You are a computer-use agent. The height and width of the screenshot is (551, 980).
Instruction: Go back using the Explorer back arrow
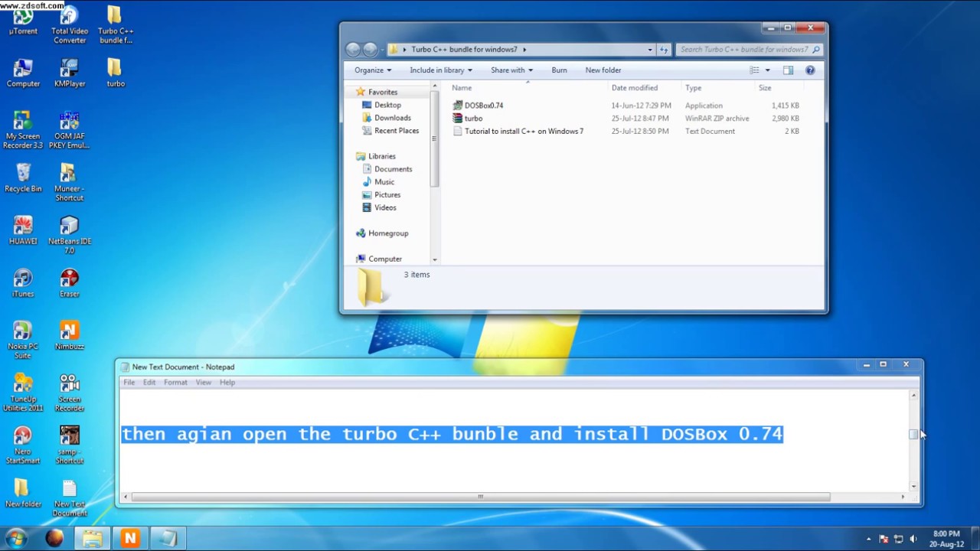[x=353, y=50]
